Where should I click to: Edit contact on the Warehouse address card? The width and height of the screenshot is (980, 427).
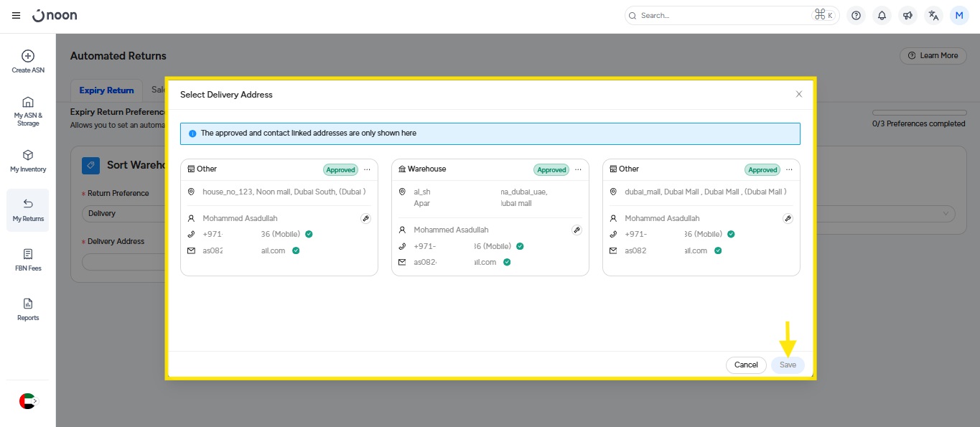(x=577, y=230)
